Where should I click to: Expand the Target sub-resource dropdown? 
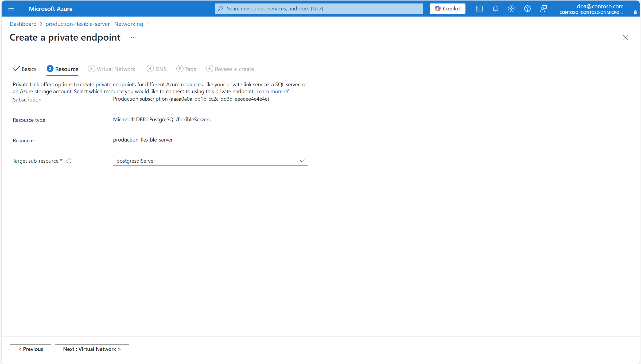tap(211, 161)
